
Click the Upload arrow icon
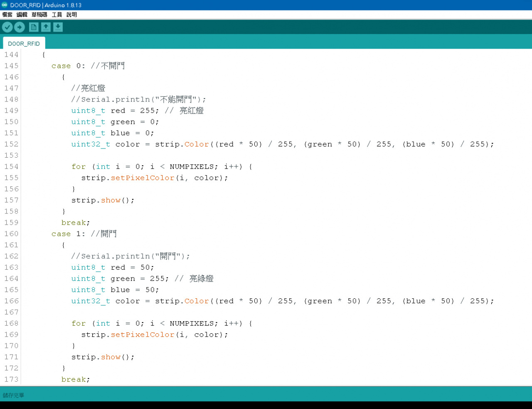20,27
